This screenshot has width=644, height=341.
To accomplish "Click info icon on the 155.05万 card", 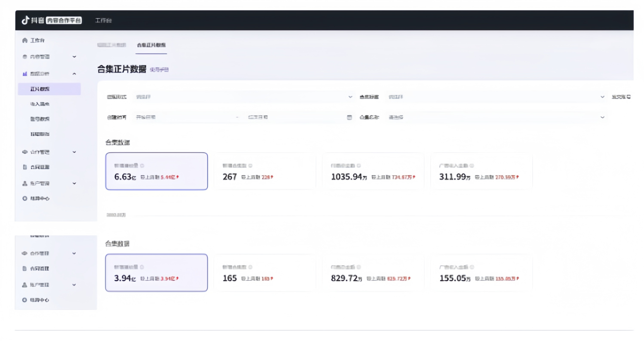I will (472, 267).
